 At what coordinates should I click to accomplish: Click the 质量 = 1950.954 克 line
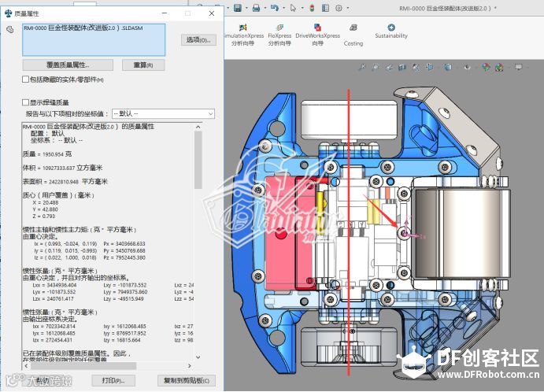point(47,154)
